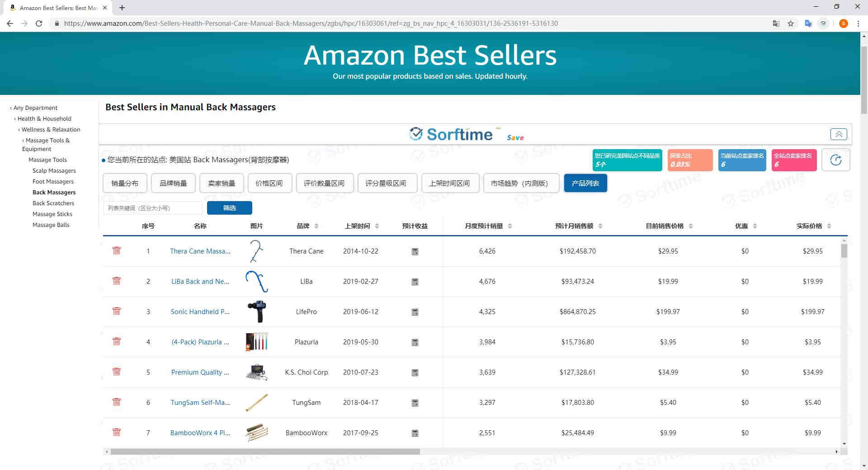Select the 评分星级区间 tab
The height and width of the screenshot is (470, 868).
[387, 183]
